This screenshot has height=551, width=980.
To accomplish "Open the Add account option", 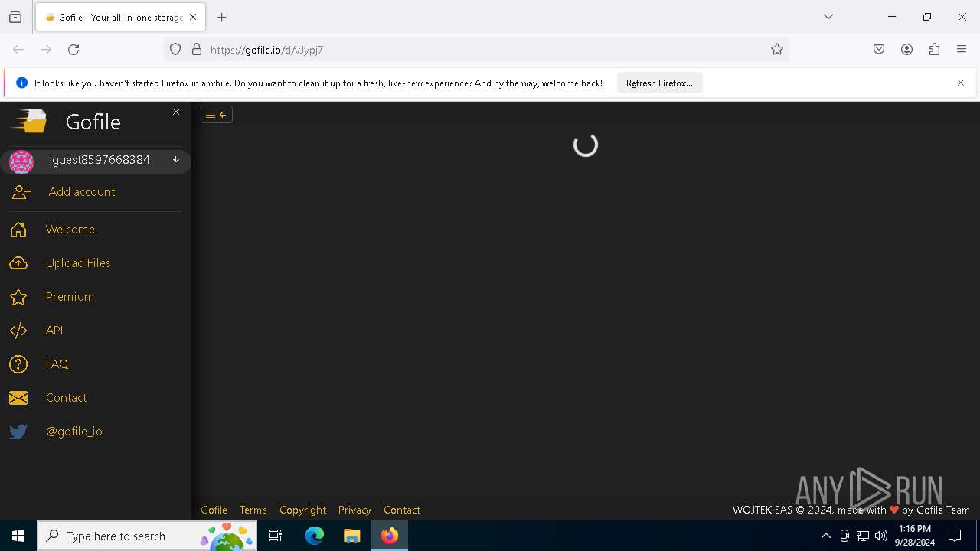I will 82,192.
